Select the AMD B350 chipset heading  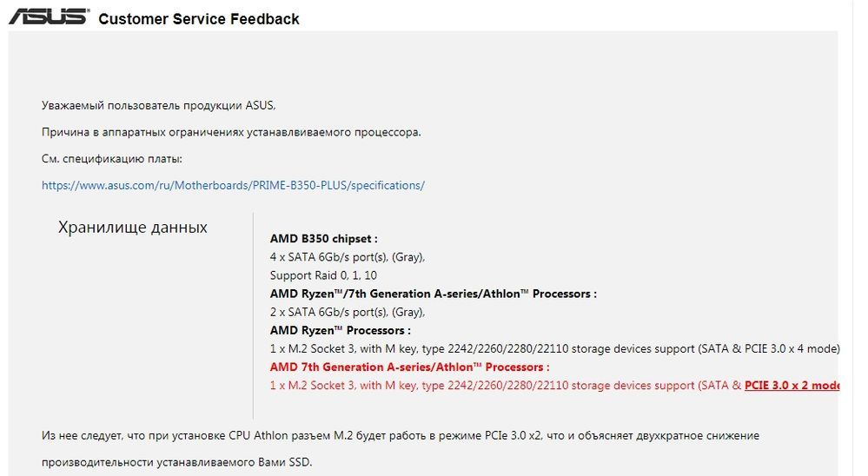[x=323, y=239]
